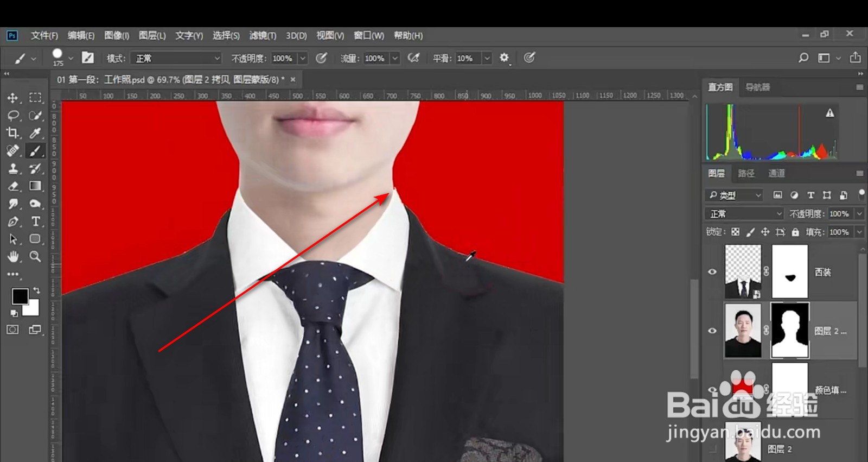This screenshot has height=462, width=868.
Task: Switch to the 导航器 tab
Action: (757, 87)
